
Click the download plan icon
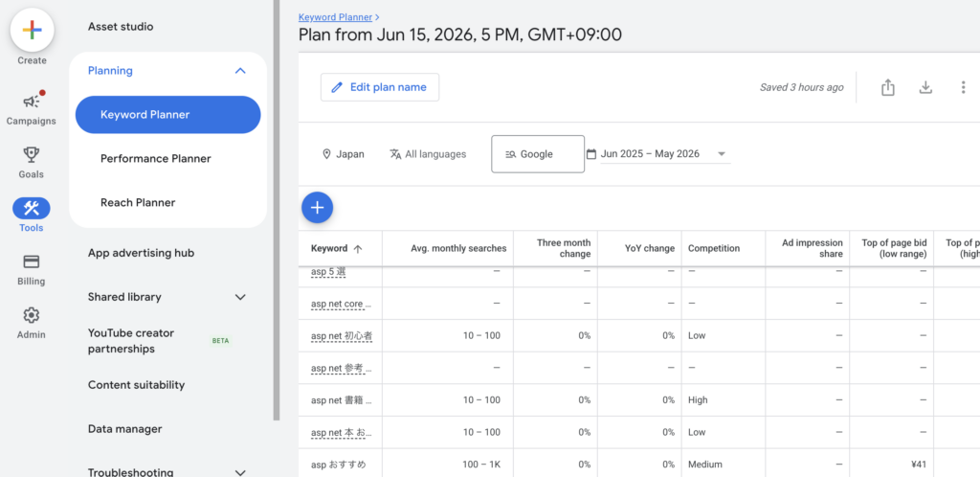925,87
